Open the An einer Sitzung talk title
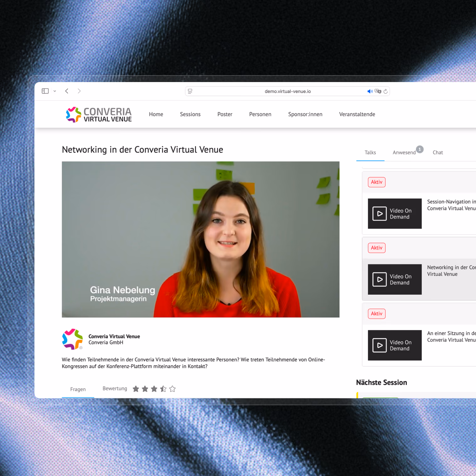Viewport: 476px width, 476px height. click(x=452, y=337)
